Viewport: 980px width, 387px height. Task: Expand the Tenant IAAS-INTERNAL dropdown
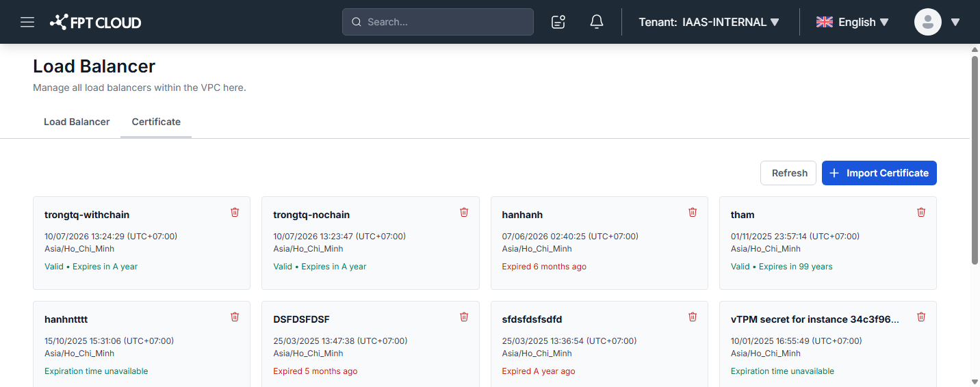(x=709, y=22)
